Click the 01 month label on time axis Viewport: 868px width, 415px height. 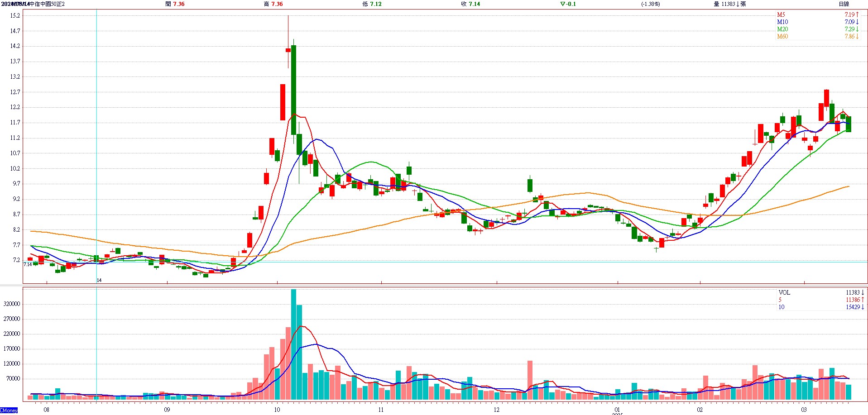click(617, 410)
